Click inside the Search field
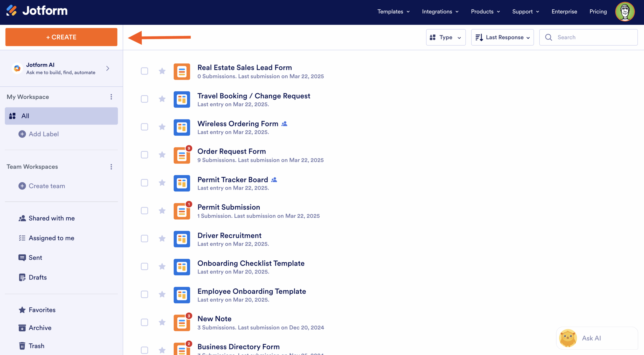The image size is (644, 355). (588, 37)
